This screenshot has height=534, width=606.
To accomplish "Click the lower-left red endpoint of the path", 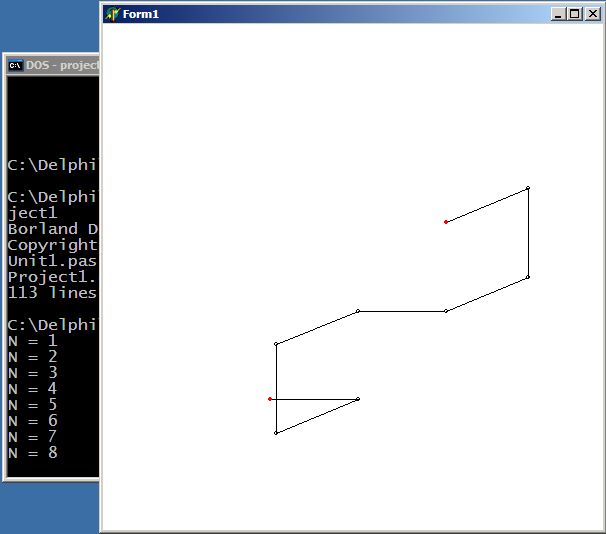I will (x=270, y=399).
